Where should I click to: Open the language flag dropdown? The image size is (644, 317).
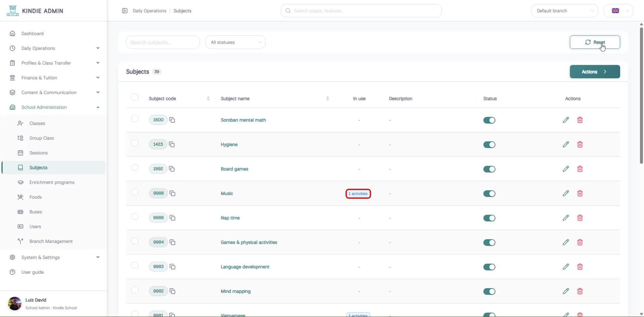pyautogui.click(x=618, y=11)
